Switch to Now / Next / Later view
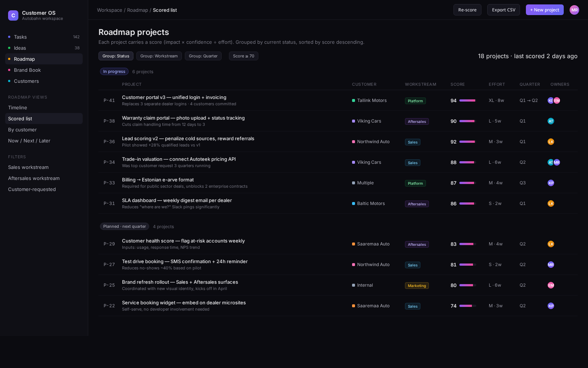 (44, 141)
